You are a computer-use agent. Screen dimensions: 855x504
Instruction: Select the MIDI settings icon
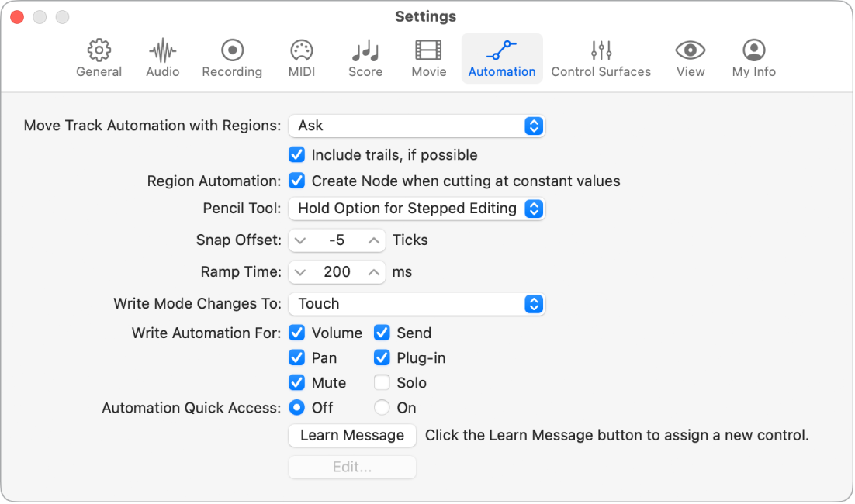(301, 57)
